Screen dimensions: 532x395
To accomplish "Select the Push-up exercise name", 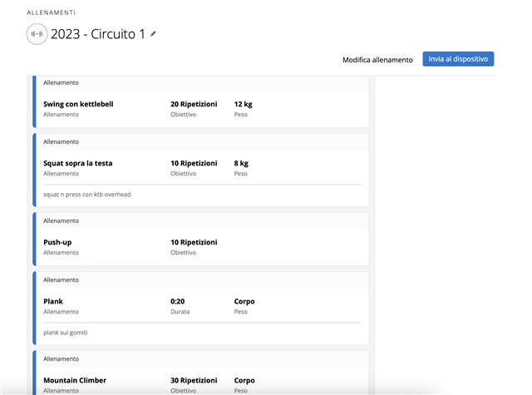I will point(57,242).
